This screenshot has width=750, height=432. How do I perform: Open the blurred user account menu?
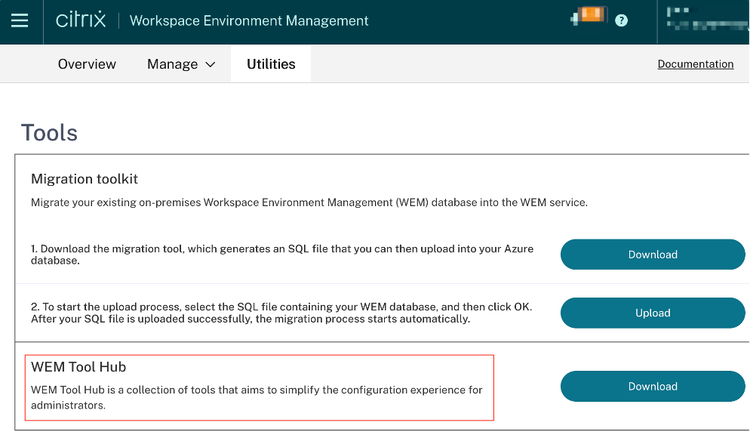click(x=707, y=19)
